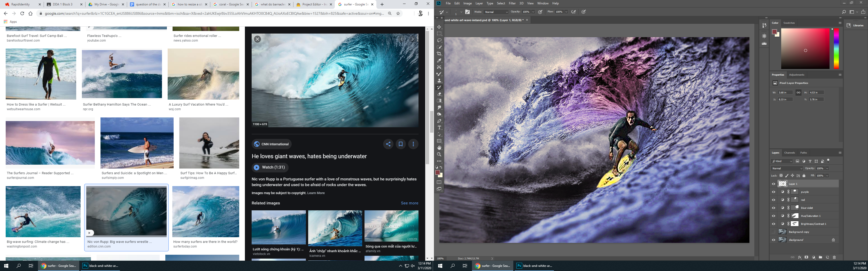Open the Image menu in Photoshop
Viewport: 868px width, 271px height.
click(467, 3)
